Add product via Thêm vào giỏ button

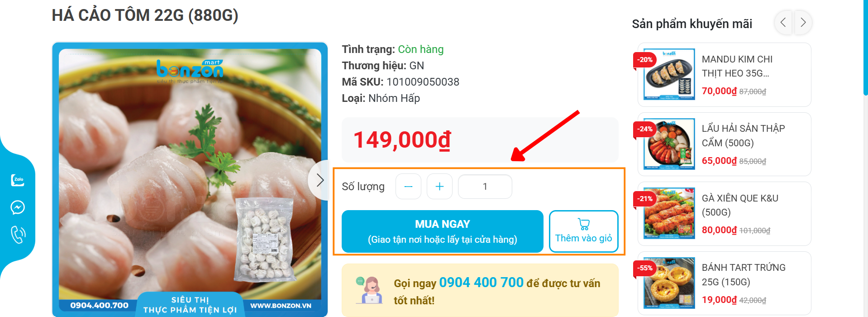click(583, 231)
